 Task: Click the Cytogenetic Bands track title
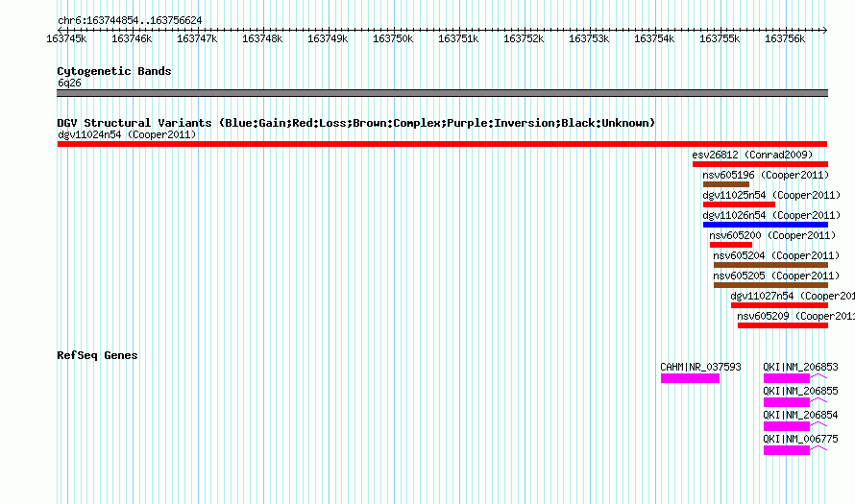coord(114,71)
